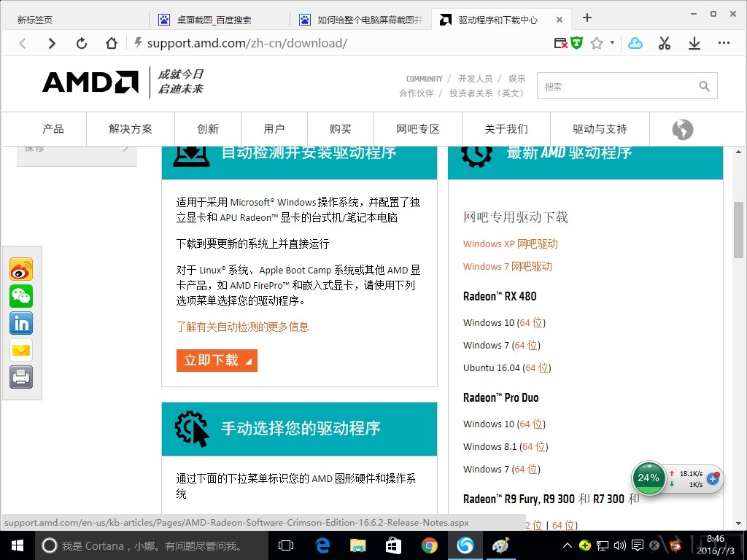Open the favorites star dropdown arrow

coord(612,42)
